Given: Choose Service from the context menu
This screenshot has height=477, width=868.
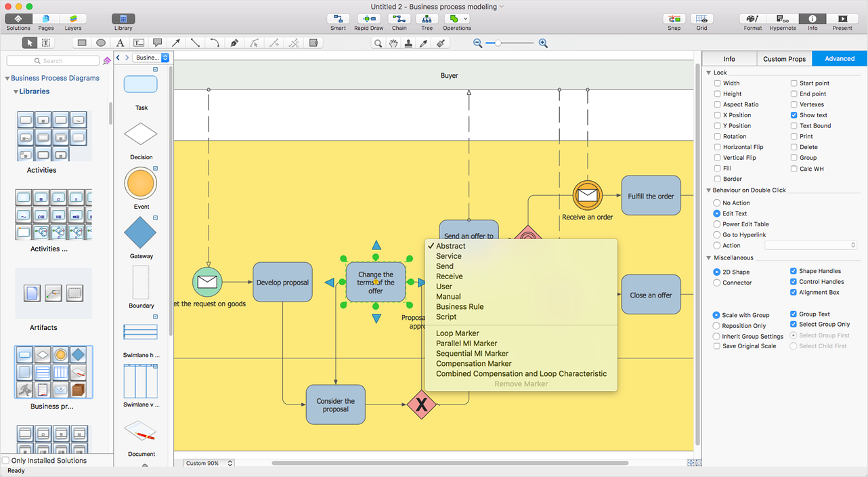Looking at the screenshot, I should click(x=449, y=256).
